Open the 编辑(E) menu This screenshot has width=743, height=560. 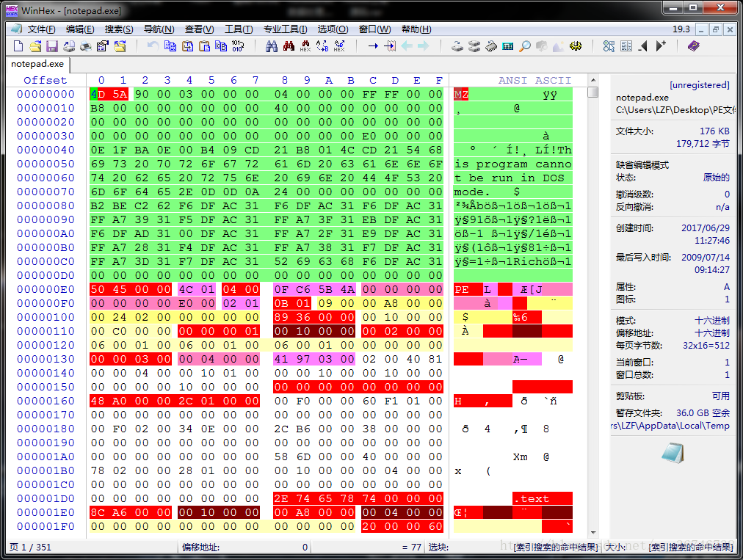click(80, 29)
